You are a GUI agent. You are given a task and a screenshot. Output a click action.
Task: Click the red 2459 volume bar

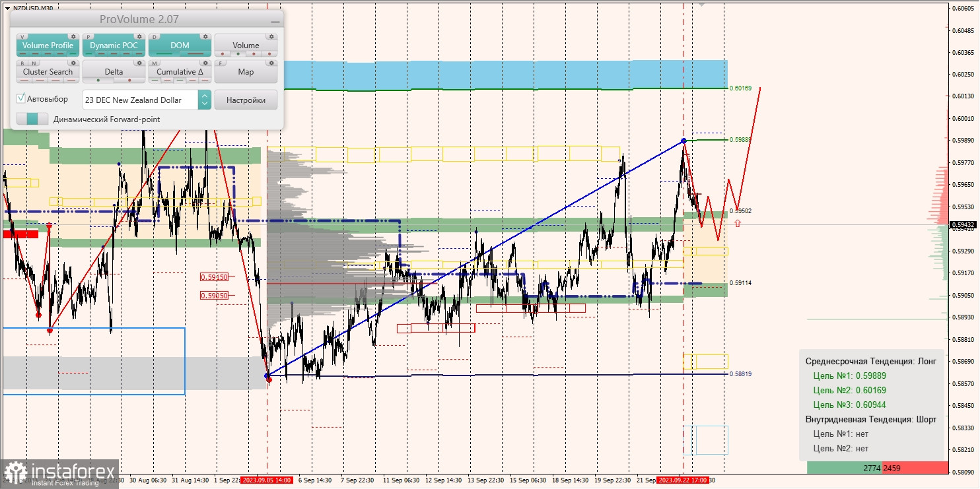tap(915, 468)
